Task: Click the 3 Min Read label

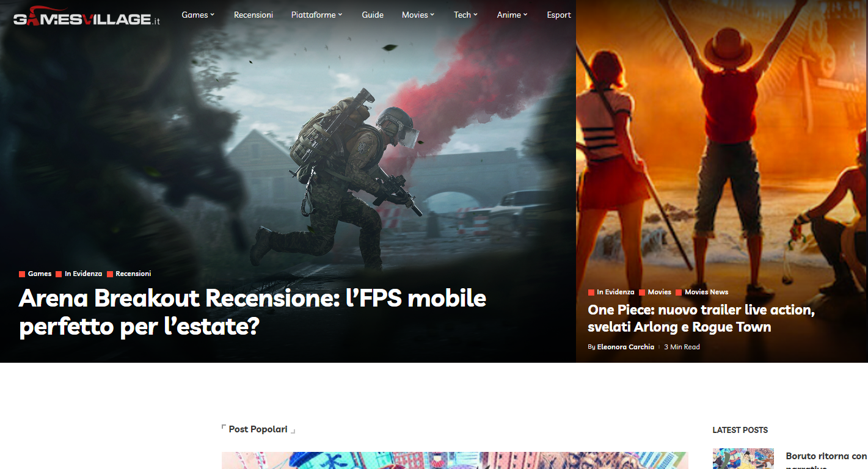Action: click(x=682, y=347)
